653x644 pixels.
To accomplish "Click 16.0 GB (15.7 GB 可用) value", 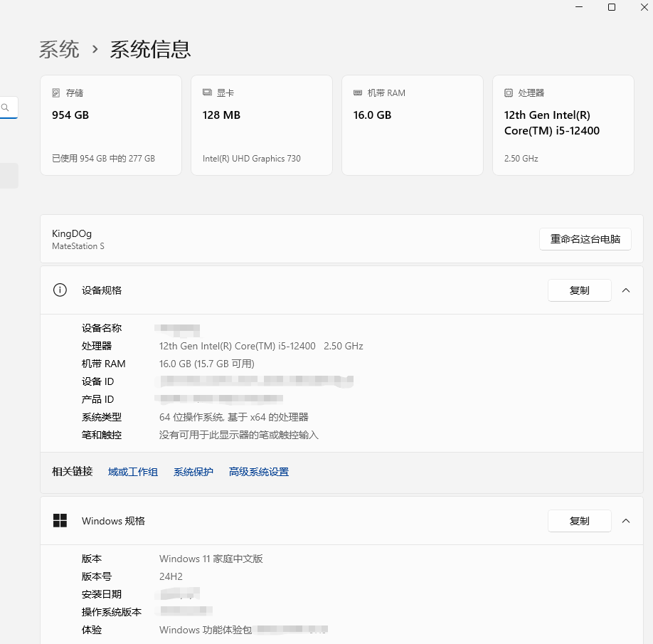I will click(x=206, y=364).
